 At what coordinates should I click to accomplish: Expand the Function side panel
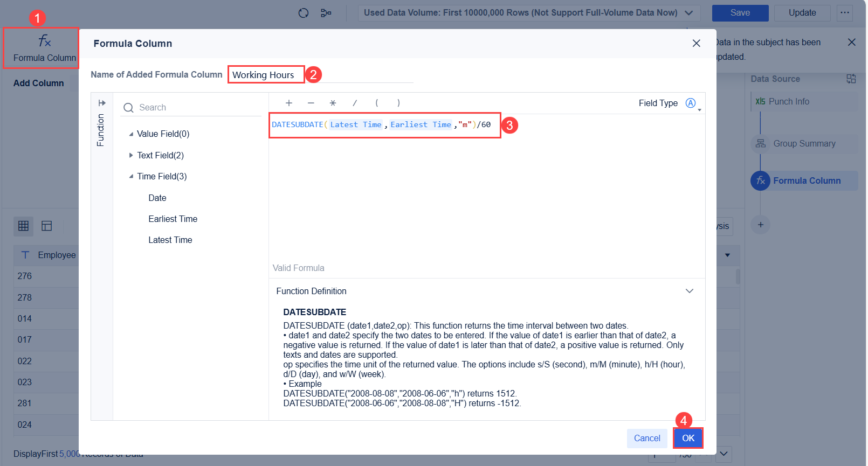(102, 103)
